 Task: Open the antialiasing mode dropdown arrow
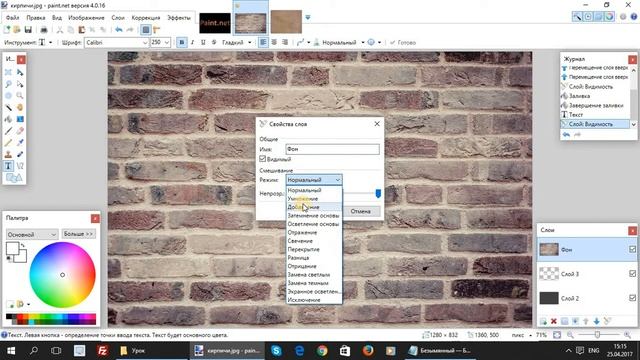(x=309, y=42)
